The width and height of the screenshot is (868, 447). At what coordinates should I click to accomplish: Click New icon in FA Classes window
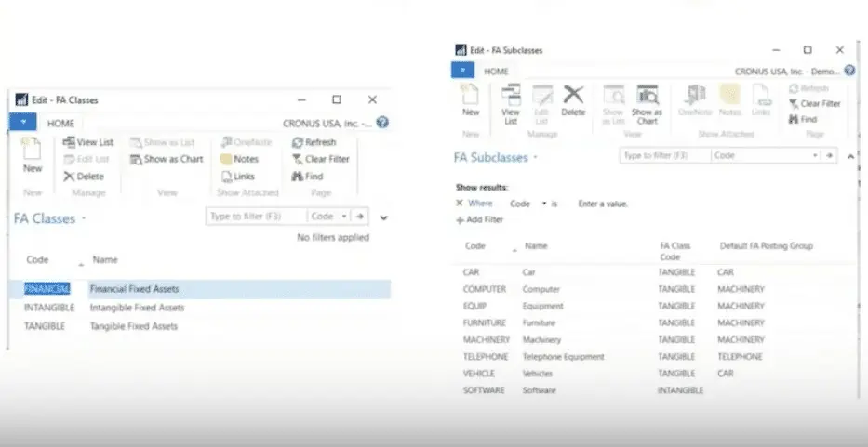pos(33,156)
